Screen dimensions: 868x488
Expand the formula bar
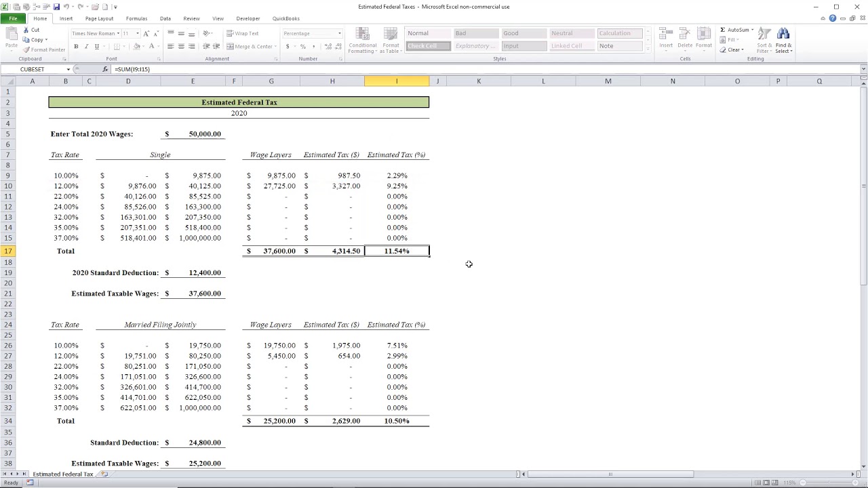pyautogui.click(x=863, y=69)
